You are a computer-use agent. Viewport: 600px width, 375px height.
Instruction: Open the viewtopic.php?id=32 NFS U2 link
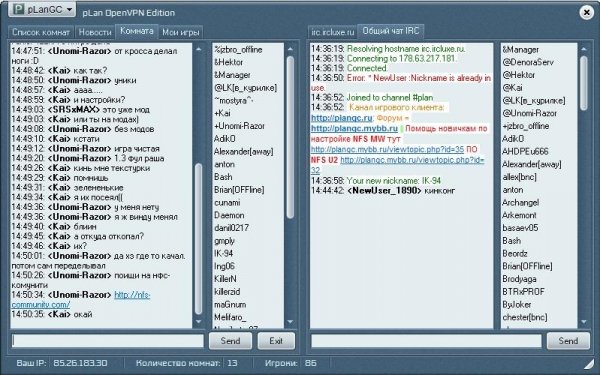(x=397, y=165)
